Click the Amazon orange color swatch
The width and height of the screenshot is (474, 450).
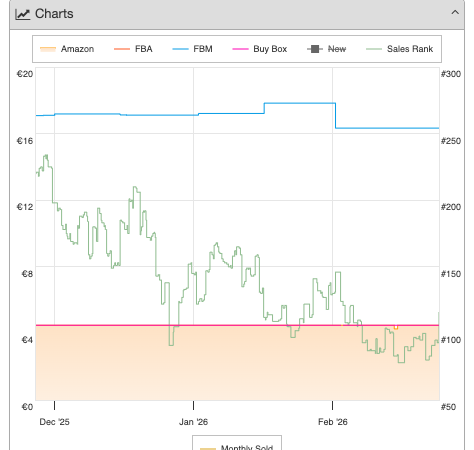pyautogui.click(x=48, y=49)
